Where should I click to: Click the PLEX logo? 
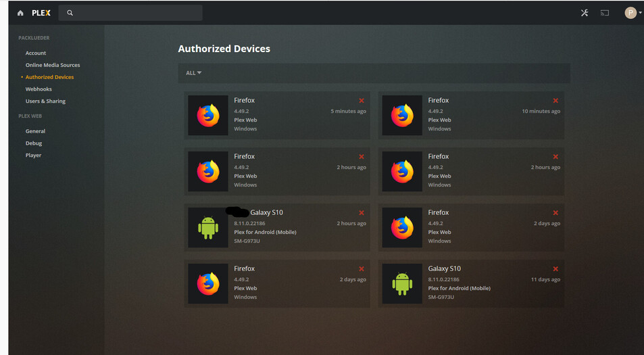[x=41, y=13]
